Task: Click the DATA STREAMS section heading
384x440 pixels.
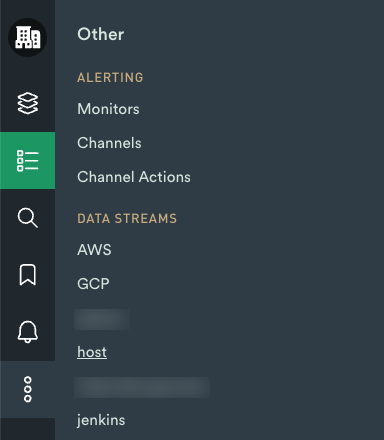Action: pyautogui.click(x=127, y=219)
